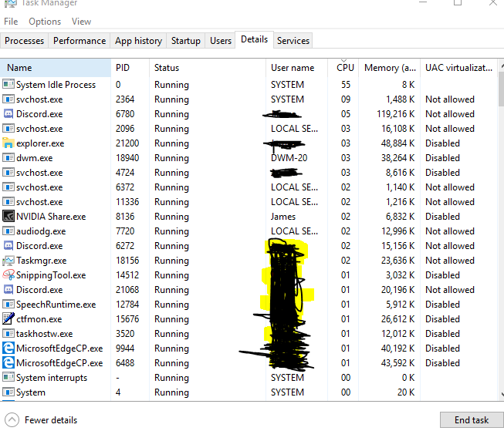Click the SpeechRuntime.exe icon
504x431 pixels.
pos(8,304)
